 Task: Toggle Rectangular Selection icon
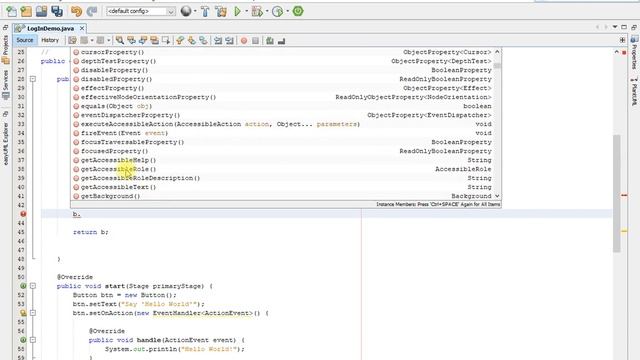pyautogui.click(x=166, y=40)
